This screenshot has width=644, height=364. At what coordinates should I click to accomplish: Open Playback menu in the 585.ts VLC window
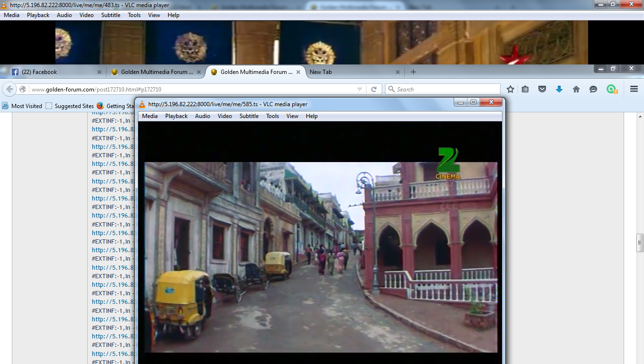tap(176, 116)
